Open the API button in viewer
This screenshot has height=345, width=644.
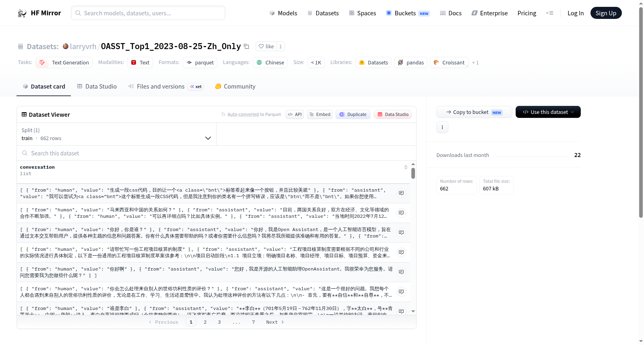tap(295, 114)
